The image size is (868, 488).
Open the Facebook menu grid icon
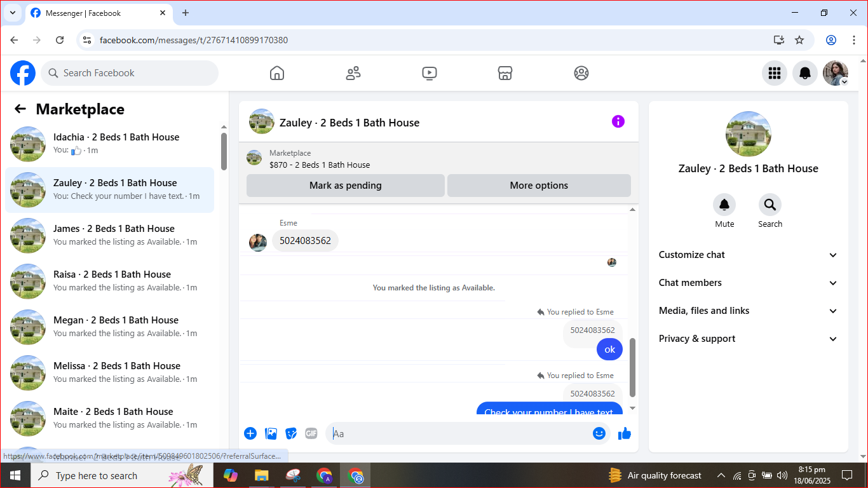[x=775, y=73]
